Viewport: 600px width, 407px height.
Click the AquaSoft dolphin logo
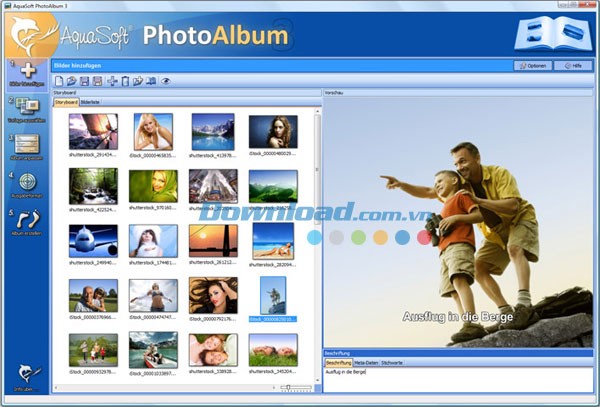32,37
